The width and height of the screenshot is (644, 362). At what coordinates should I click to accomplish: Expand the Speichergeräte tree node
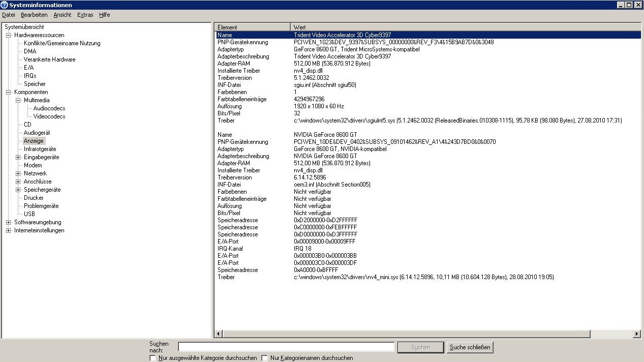[x=18, y=190]
